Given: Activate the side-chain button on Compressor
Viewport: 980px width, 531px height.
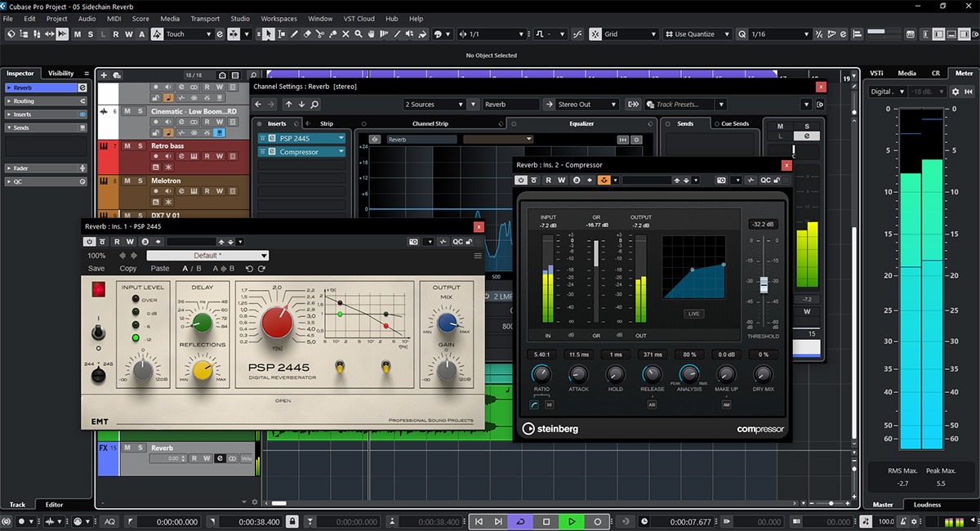Looking at the screenshot, I should click(604, 180).
